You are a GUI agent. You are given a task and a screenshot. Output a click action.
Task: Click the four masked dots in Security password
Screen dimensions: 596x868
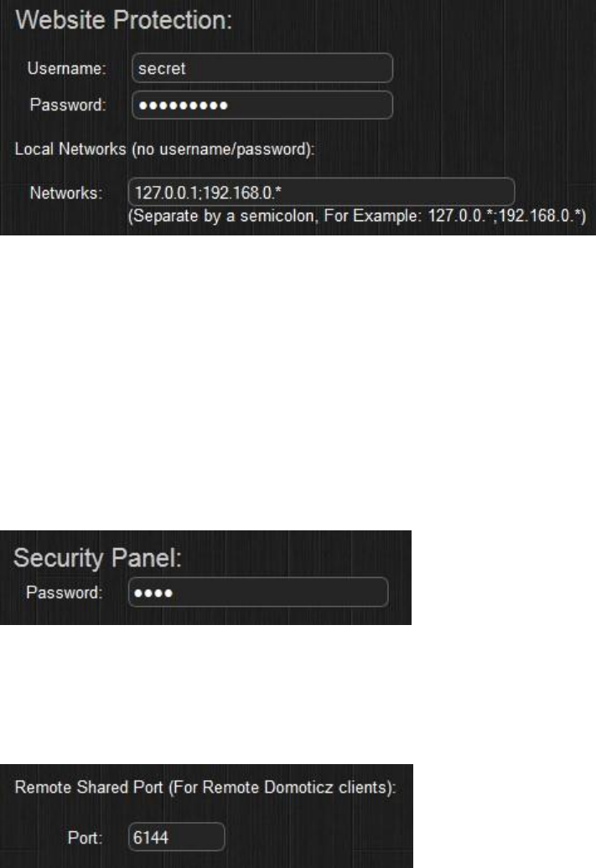(x=153, y=593)
